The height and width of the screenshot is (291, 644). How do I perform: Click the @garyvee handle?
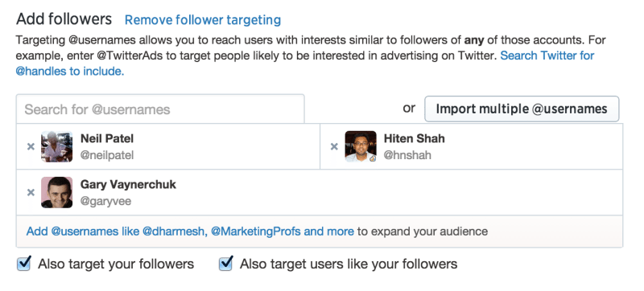[106, 202]
